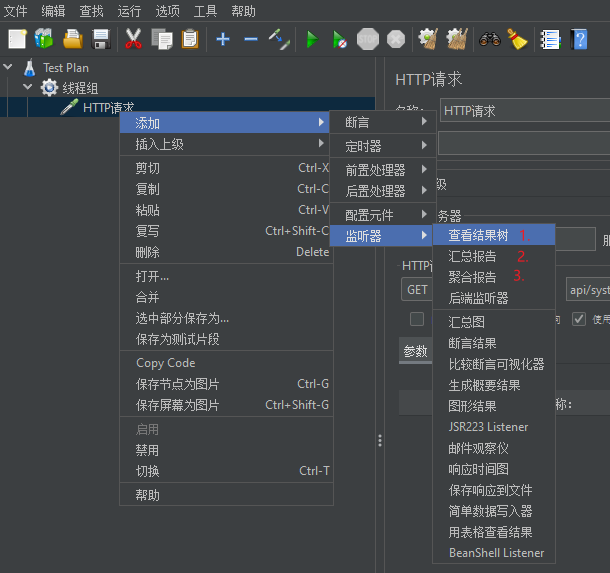Click the plus Expand all icon
The height and width of the screenshot is (573, 610).
(x=222, y=39)
